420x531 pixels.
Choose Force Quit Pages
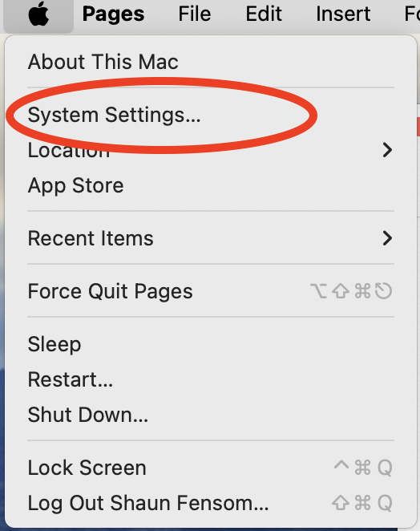110,292
